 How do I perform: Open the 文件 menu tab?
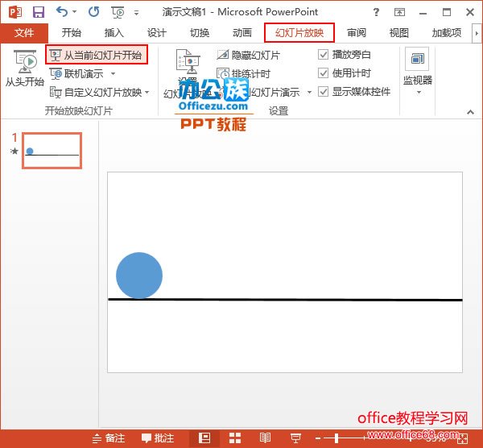[x=24, y=33]
